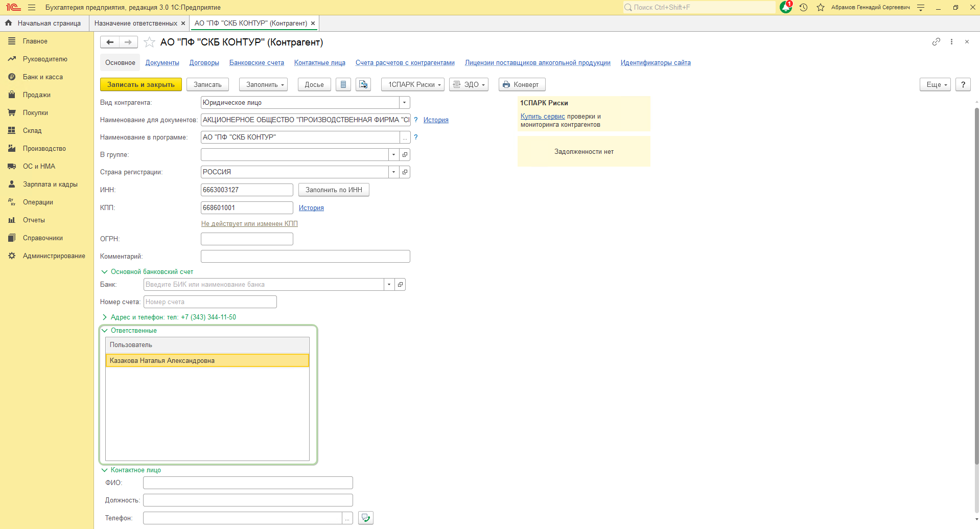Click the Записать button
The height and width of the screenshot is (529, 980).
tap(207, 85)
